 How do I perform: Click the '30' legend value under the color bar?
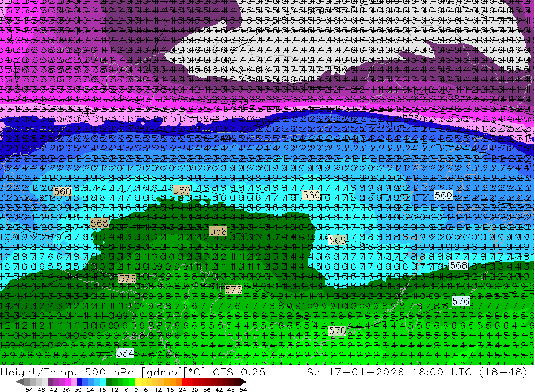pos(195,390)
